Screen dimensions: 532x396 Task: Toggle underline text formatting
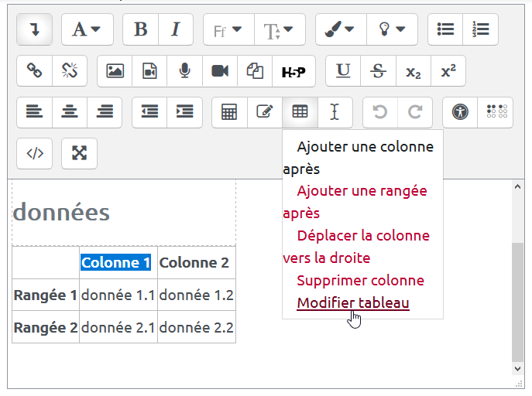(343, 71)
